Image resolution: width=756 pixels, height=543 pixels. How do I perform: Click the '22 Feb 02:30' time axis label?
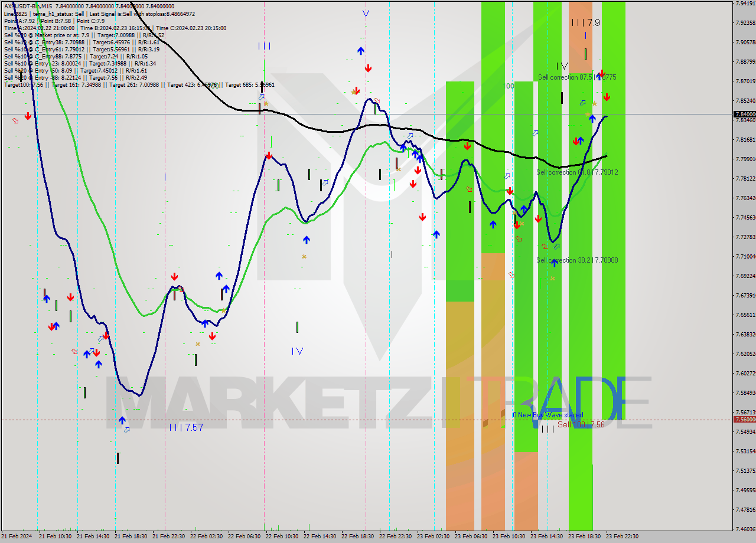pyautogui.click(x=206, y=537)
